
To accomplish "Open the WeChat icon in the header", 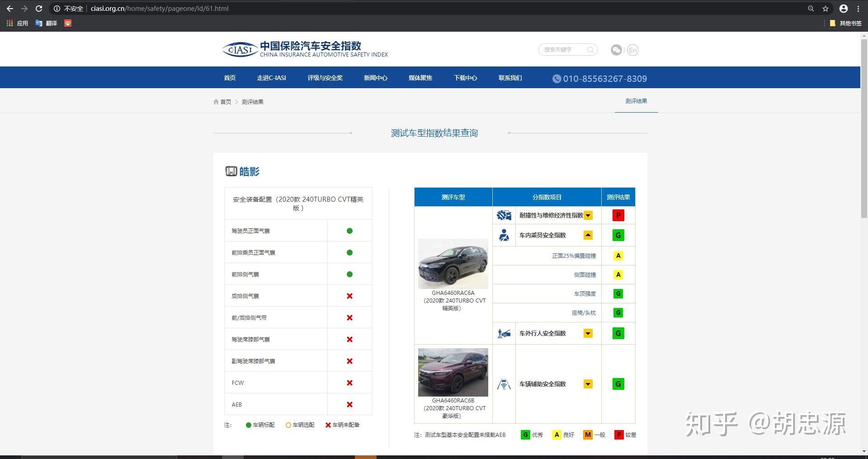I will click(616, 50).
